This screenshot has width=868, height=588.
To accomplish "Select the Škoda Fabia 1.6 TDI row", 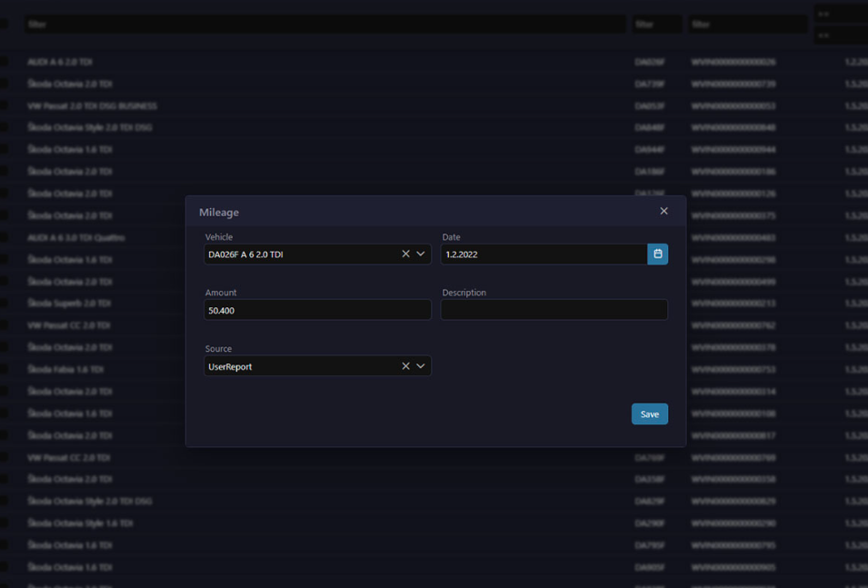I will [65, 370].
